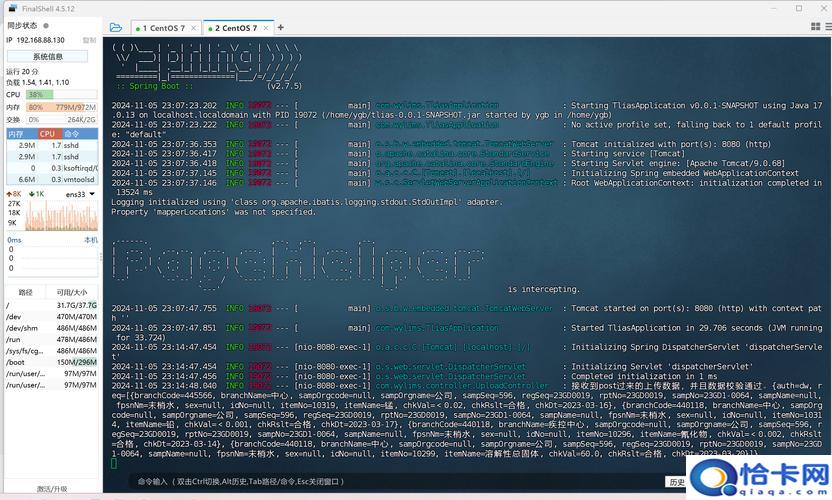832x500 pixels.
Task: Add a new session tab with the plus icon
Action: click(x=281, y=28)
